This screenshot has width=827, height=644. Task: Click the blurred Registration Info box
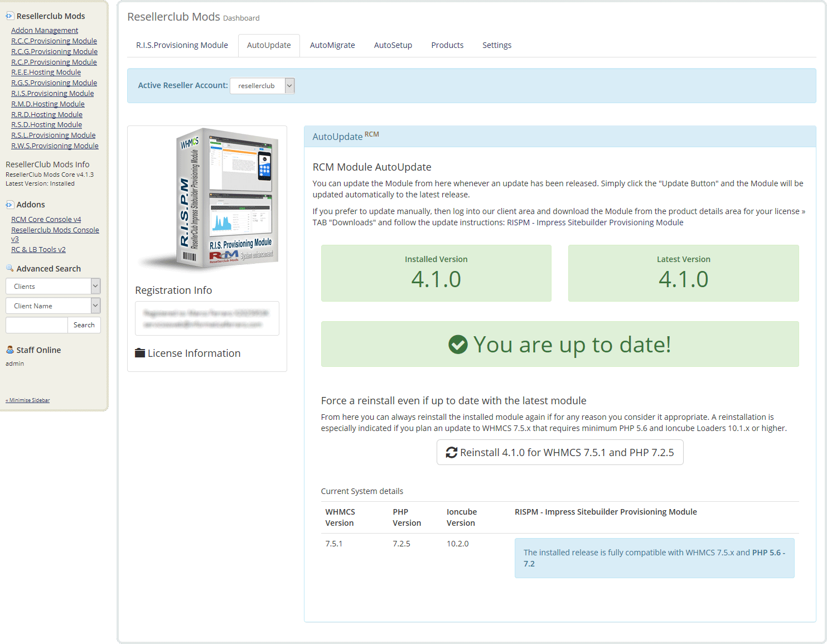[x=207, y=318]
